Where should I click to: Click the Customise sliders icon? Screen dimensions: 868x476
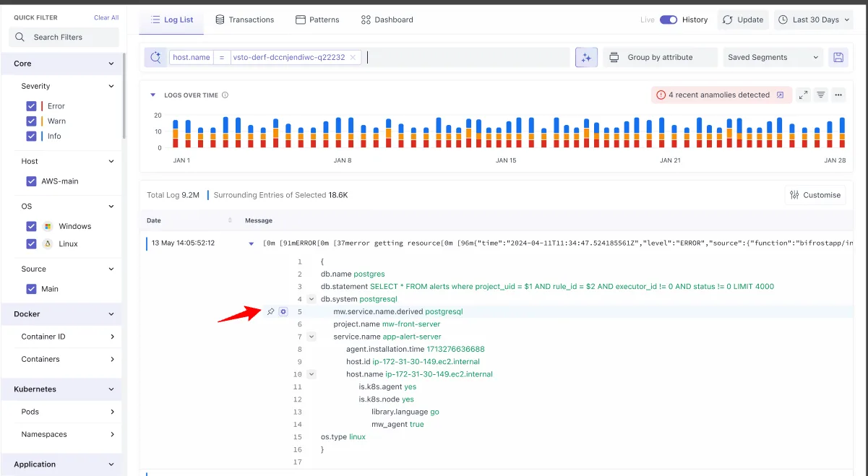click(x=794, y=195)
